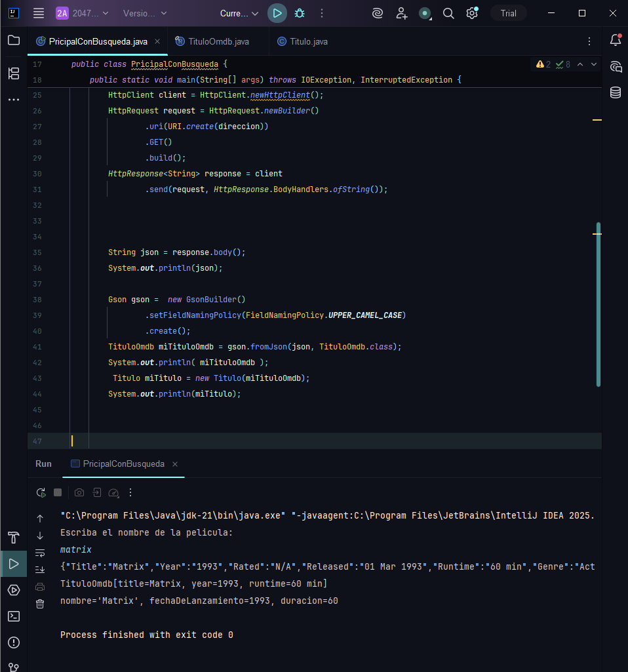Click the class name PricipalConBusqueda on line 17
Viewport: 628px width, 672px height.
point(174,64)
